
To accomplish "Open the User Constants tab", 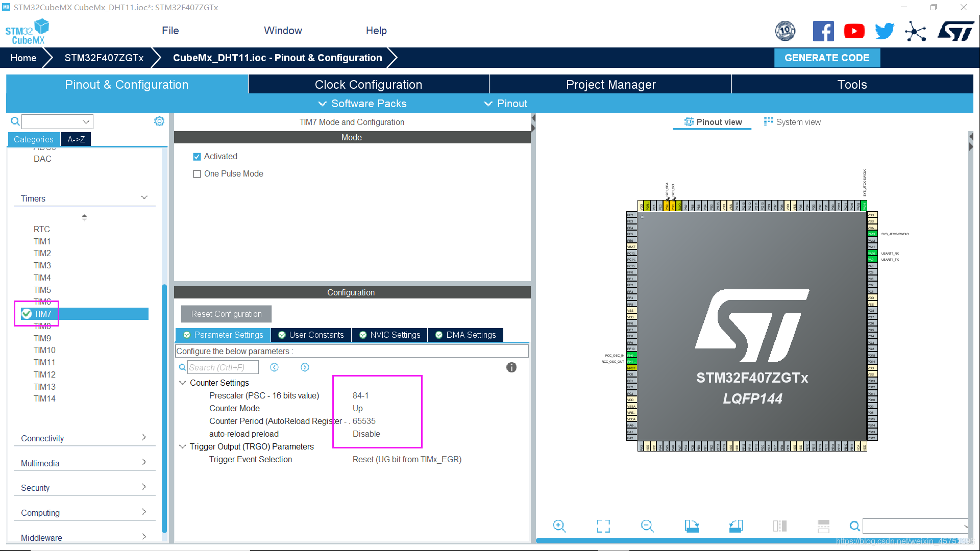I will (x=311, y=335).
